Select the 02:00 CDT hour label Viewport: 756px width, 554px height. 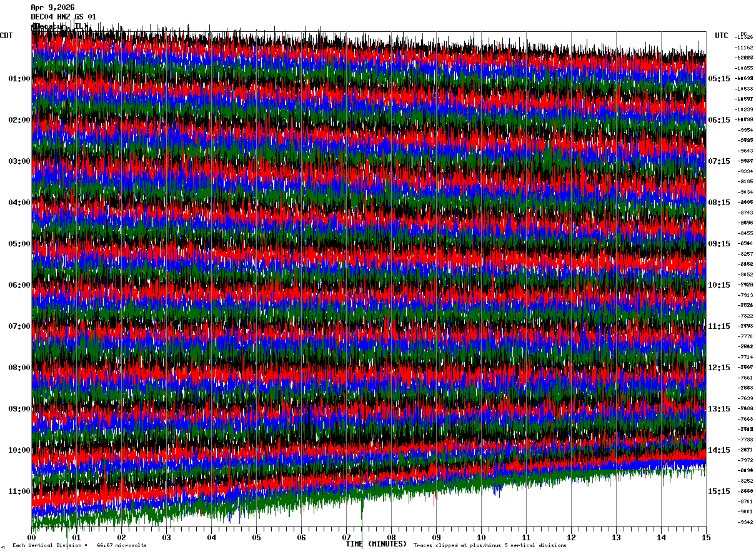coord(19,120)
